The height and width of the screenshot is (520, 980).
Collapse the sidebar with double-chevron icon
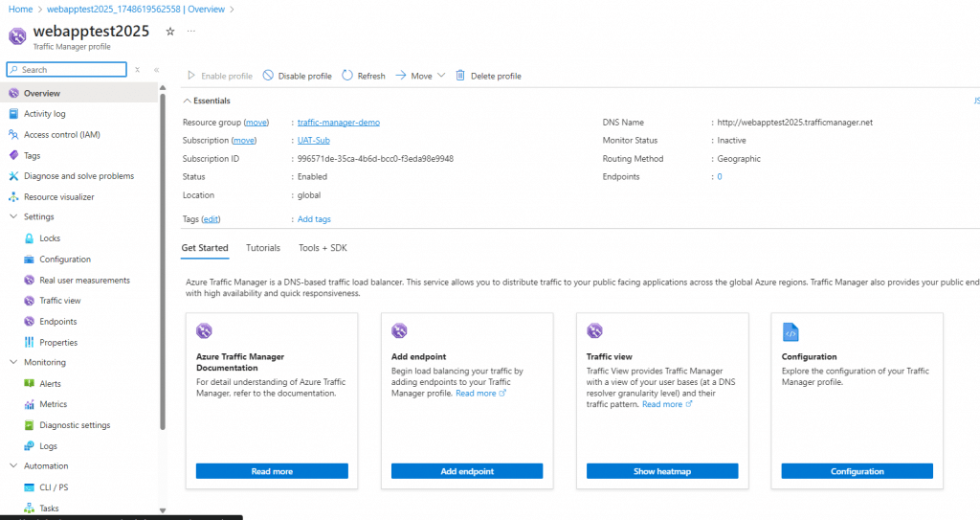click(x=156, y=70)
